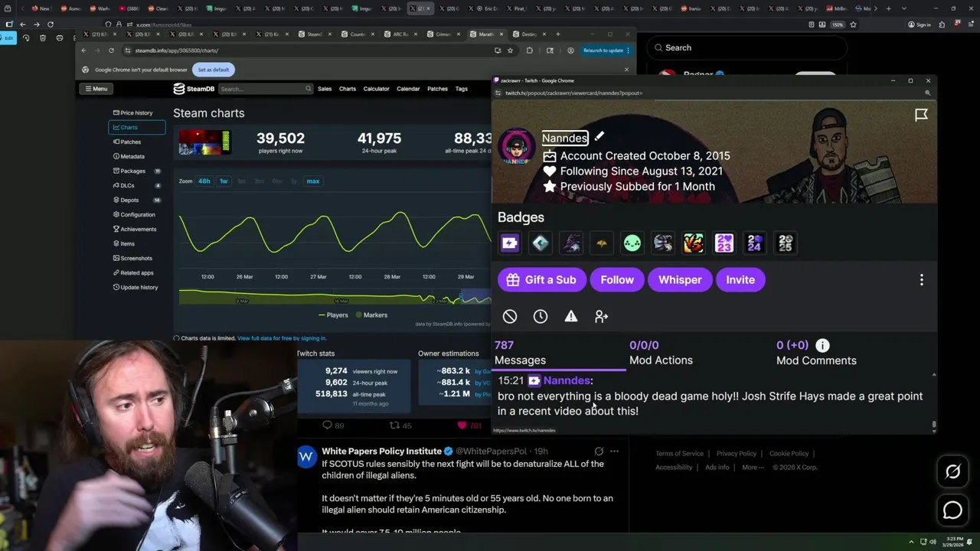Click the reply icon showing 89
The width and height of the screenshot is (980, 551).
pyautogui.click(x=327, y=425)
